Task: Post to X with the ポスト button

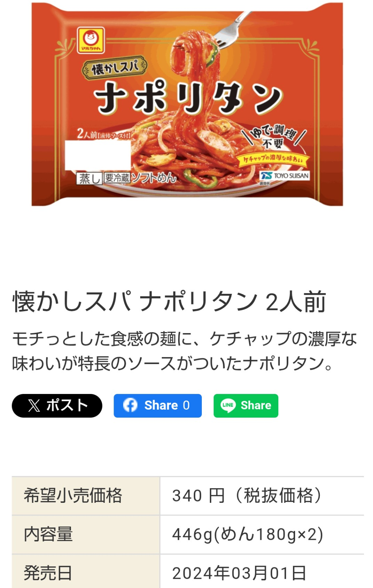Action: click(x=57, y=406)
